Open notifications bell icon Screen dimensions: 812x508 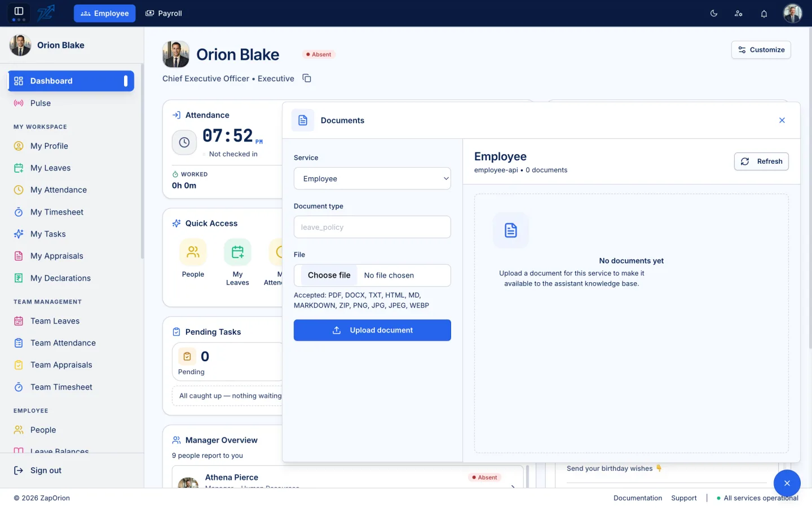pos(764,14)
